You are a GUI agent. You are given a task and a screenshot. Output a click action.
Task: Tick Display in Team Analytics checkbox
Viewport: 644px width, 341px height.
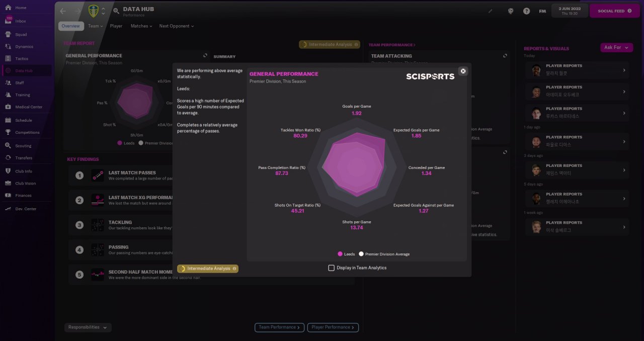(x=331, y=268)
